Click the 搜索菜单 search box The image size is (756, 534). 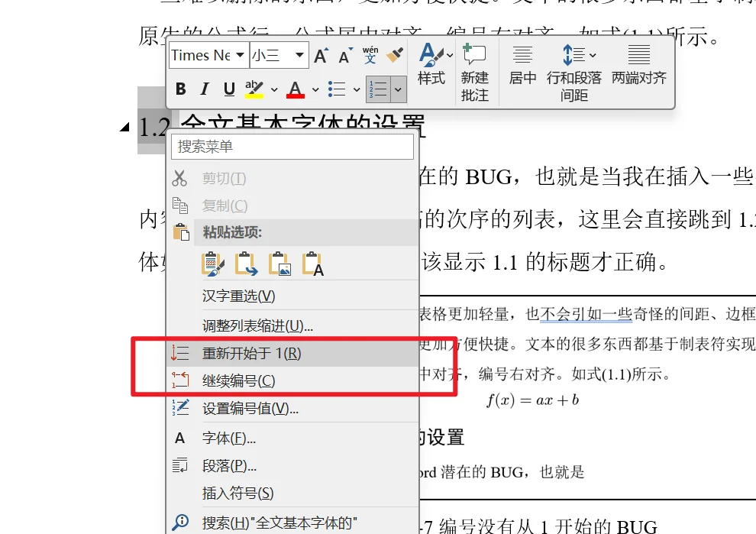[292, 147]
